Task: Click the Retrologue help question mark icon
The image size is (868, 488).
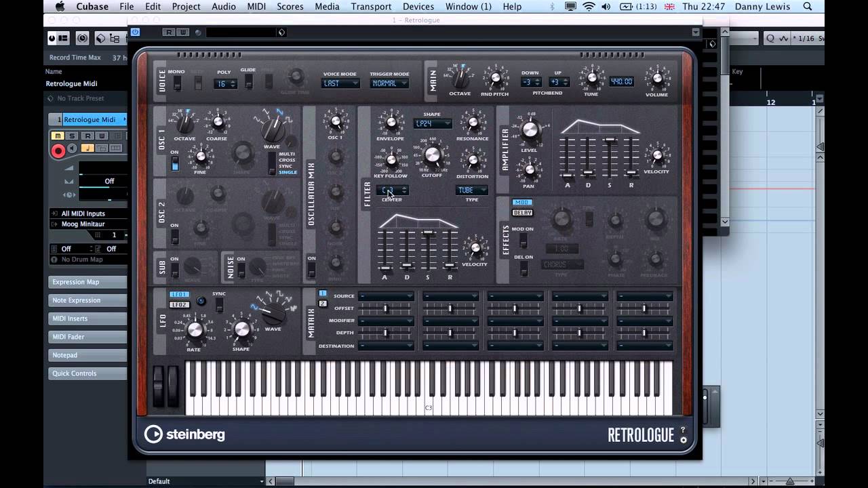Action: tap(683, 430)
